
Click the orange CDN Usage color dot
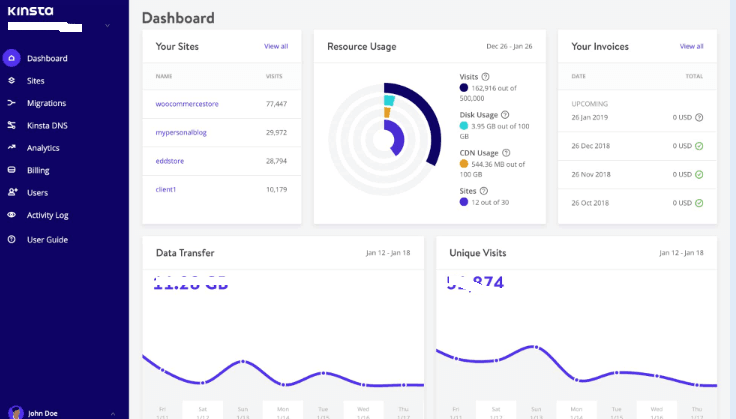[464, 163]
